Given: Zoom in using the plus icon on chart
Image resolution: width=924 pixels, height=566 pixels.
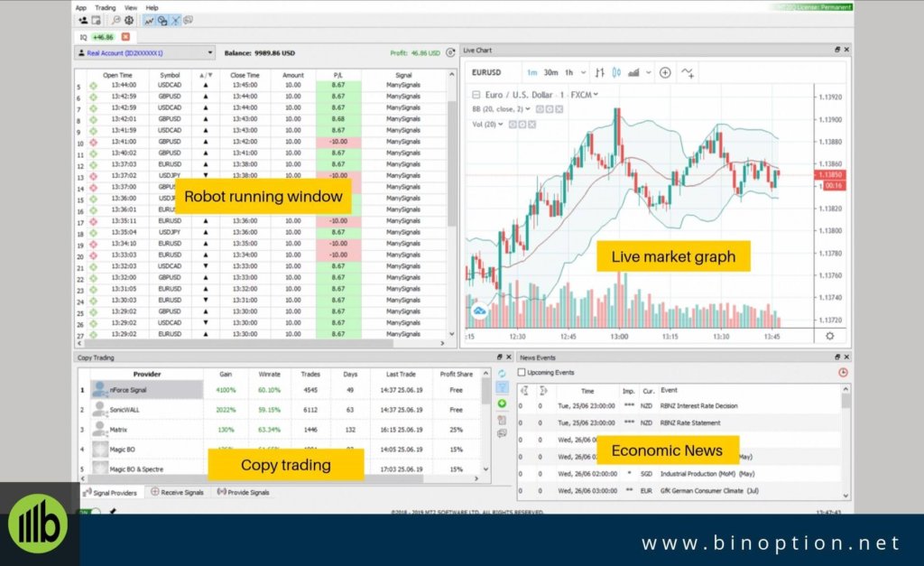Looking at the screenshot, I should (665, 71).
